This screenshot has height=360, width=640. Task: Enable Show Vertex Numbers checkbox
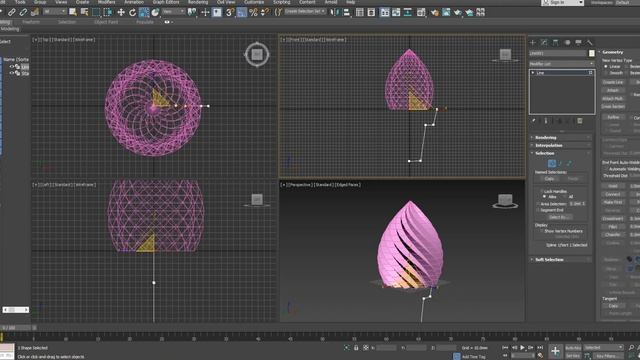click(542, 231)
